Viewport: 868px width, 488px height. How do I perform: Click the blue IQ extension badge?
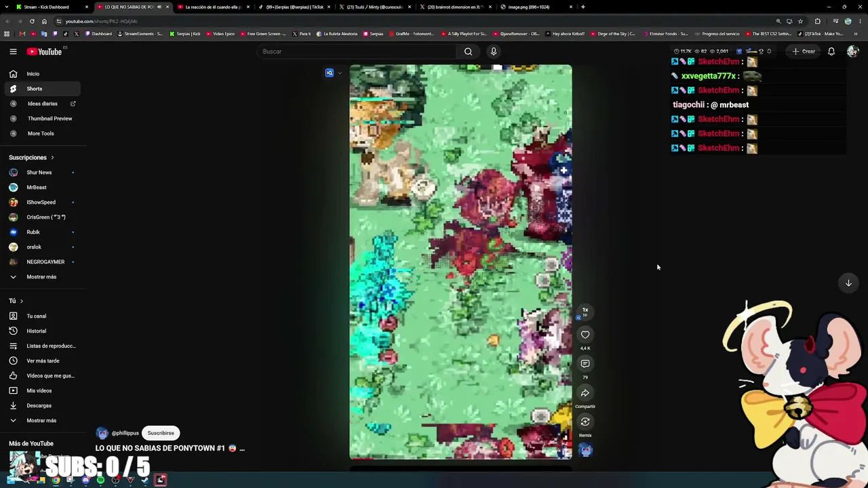330,73
